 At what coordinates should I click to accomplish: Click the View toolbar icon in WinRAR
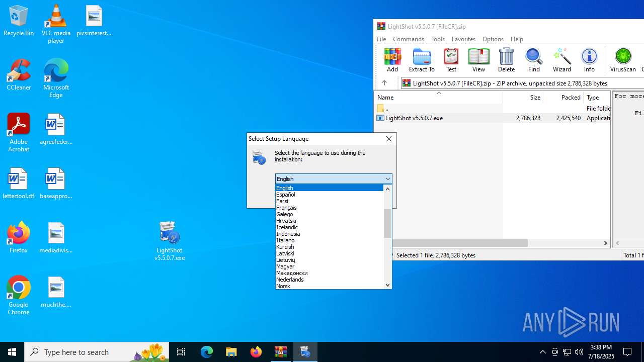pos(478,60)
